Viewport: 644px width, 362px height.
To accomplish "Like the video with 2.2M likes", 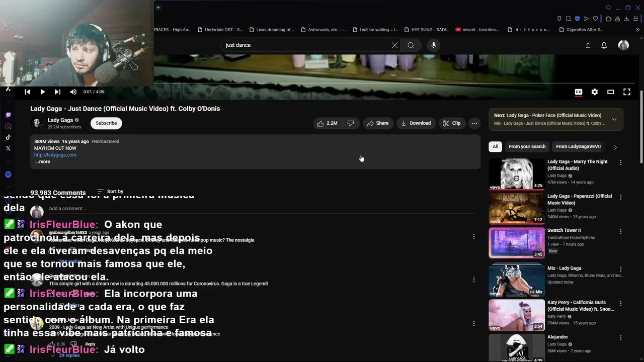I will pos(327,123).
